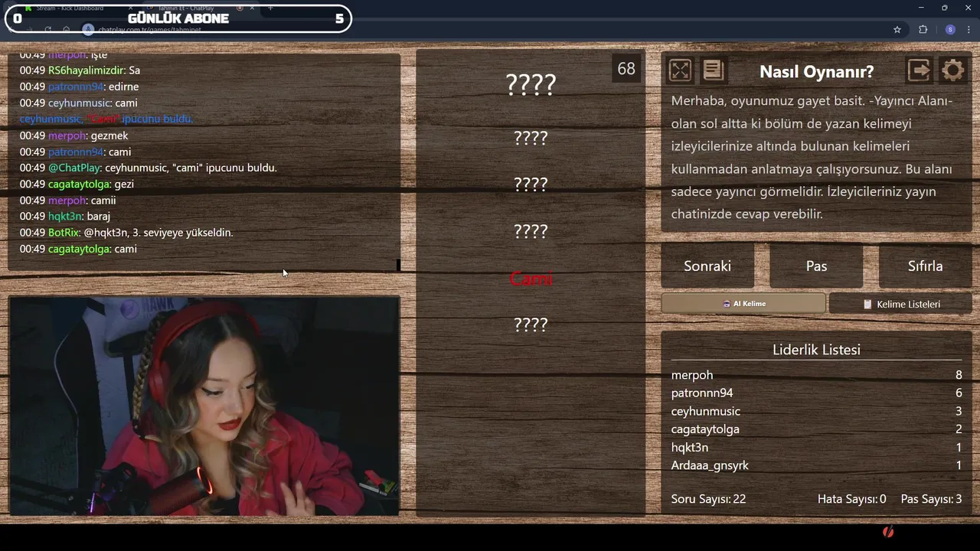
Task: Click the 68 countdown timer
Action: click(626, 69)
